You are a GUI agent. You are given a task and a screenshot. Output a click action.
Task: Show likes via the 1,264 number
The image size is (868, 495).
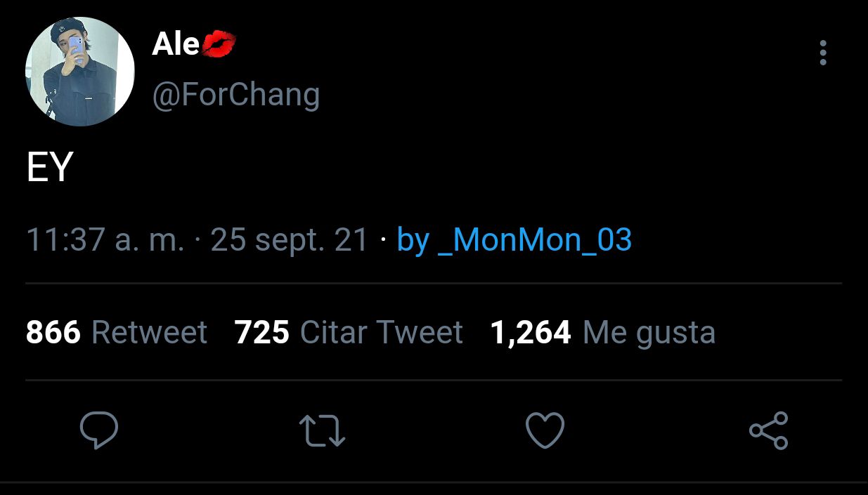[x=531, y=332]
